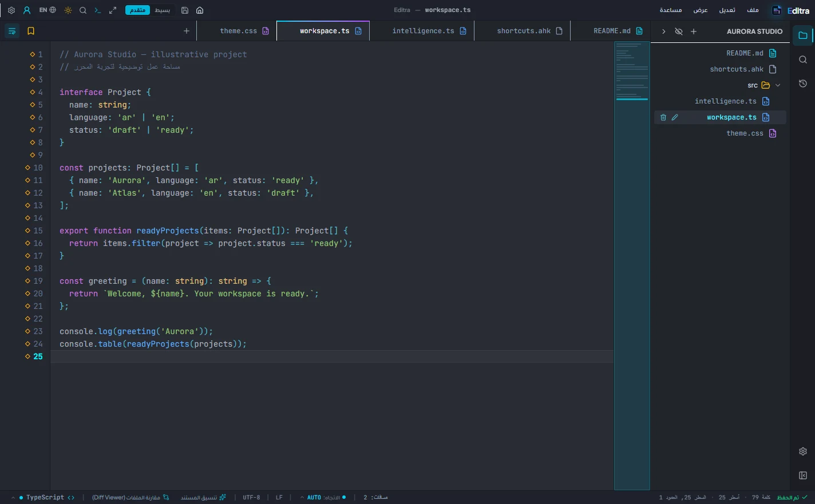815x504 pixels.
Task: Open the search magnifier in the top toolbar
Action: [x=83, y=10]
